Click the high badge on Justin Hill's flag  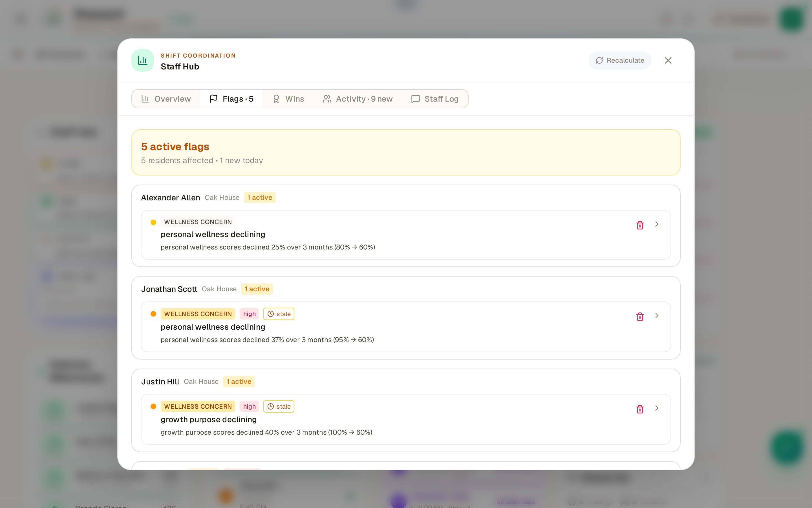(x=249, y=406)
